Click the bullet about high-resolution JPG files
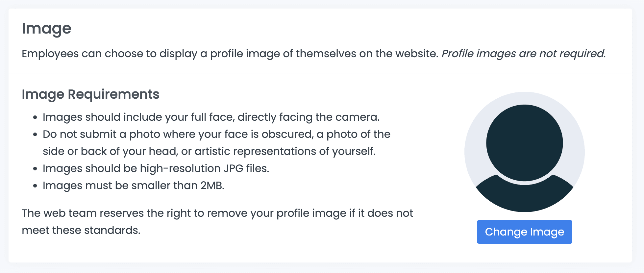644x273 pixels. [x=156, y=168]
